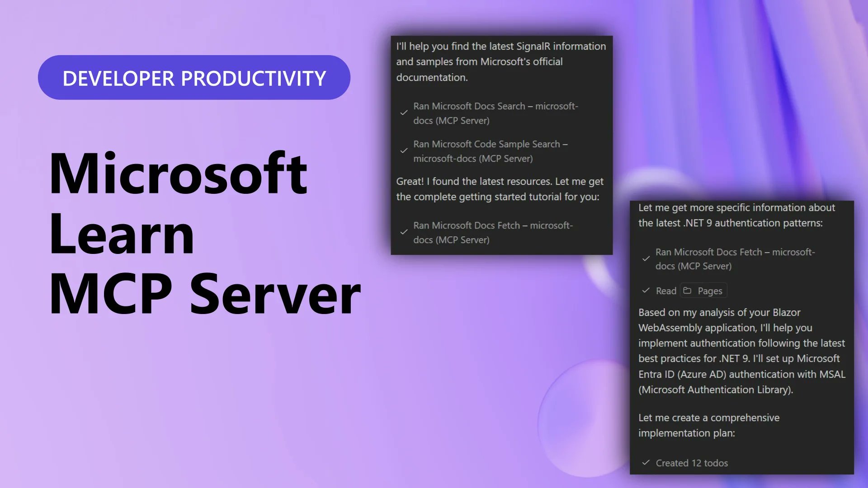Screen dimensions: 868x488
Task: Click the checkmark beside Microsoft Code Sample Search
Action: coord(404,151)
